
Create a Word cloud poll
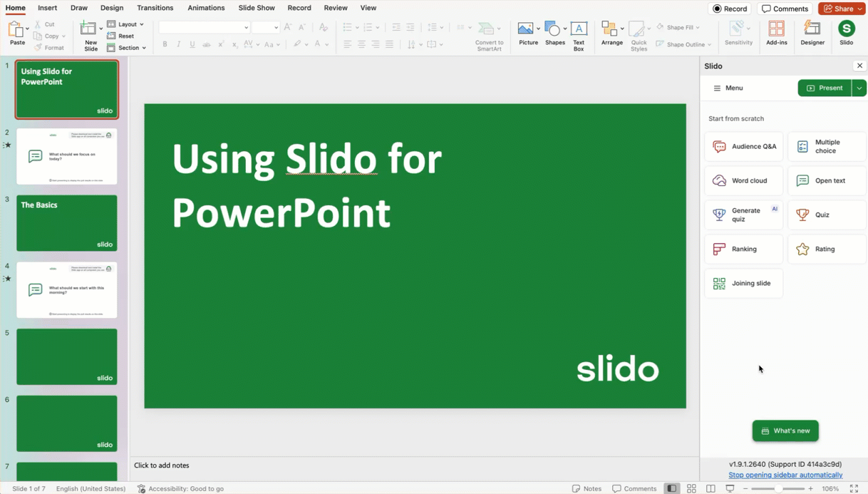pyautogui.click(x=744, y=180)
